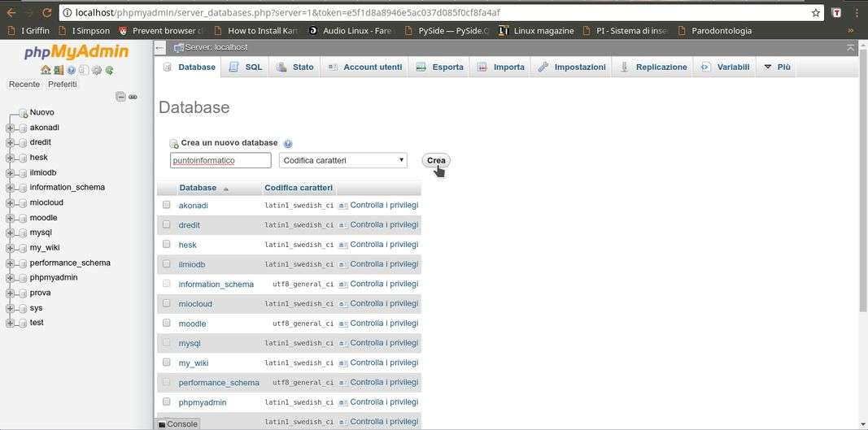Open the Account utenti tab
The height and width of the screenshot is (430, 868).
coord(364,67)
